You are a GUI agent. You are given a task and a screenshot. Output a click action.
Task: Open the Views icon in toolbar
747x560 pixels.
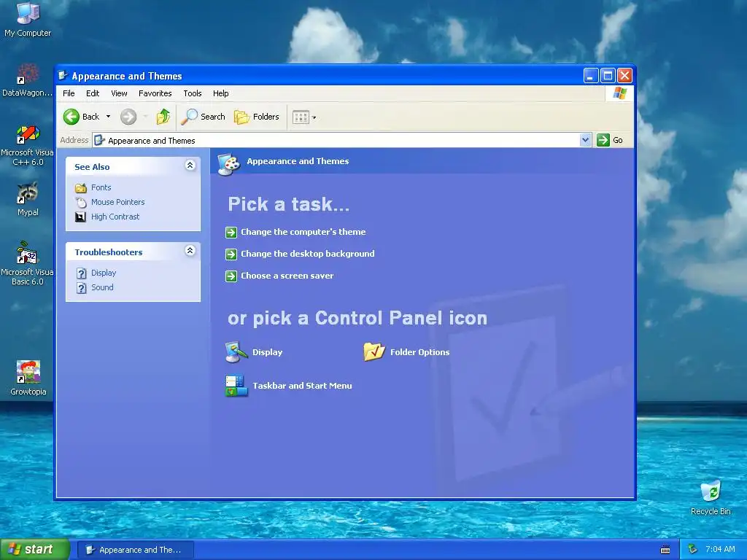pos(301,117)
